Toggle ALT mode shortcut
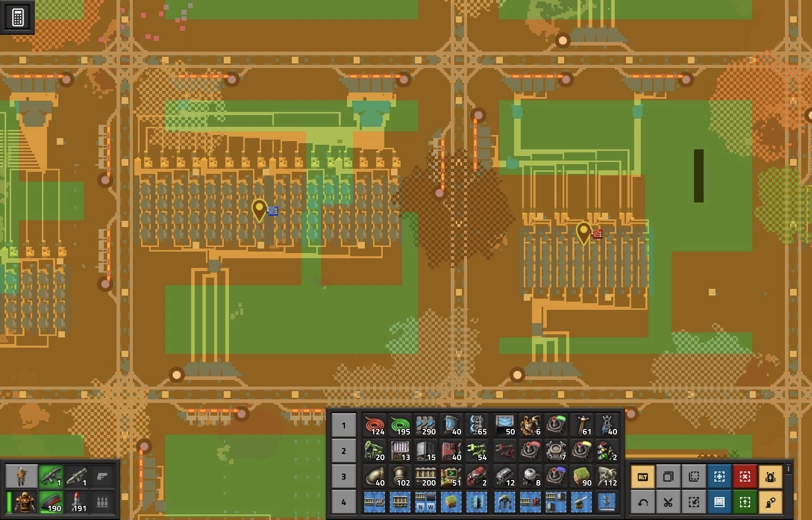812x520 pixels. [643, 477]
